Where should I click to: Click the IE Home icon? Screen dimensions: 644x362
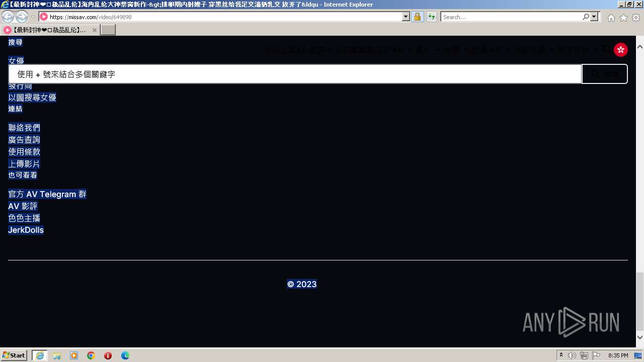[611, 18]
